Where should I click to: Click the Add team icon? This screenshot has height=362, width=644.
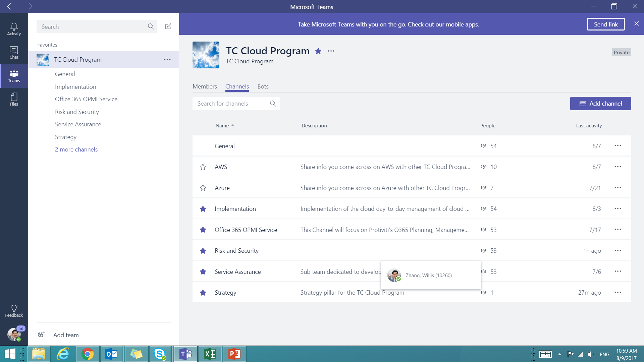pos(41,335)
